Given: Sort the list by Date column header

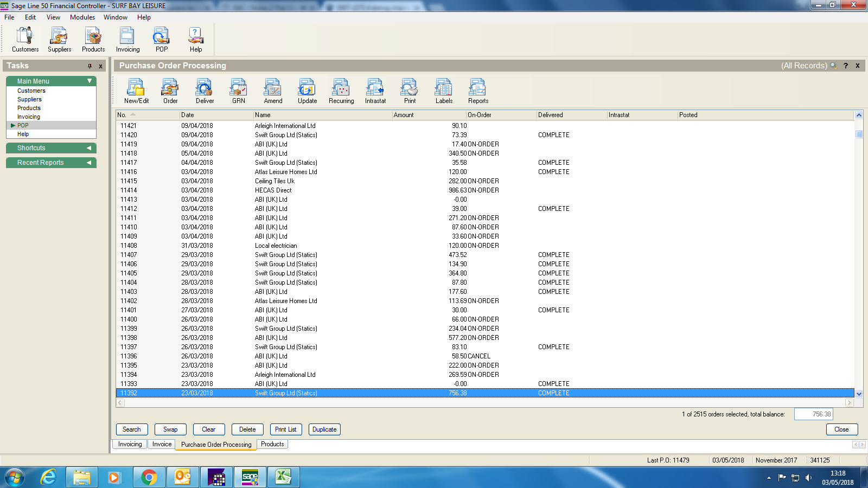Looking at the screenshot, I should tap(216, 115).
